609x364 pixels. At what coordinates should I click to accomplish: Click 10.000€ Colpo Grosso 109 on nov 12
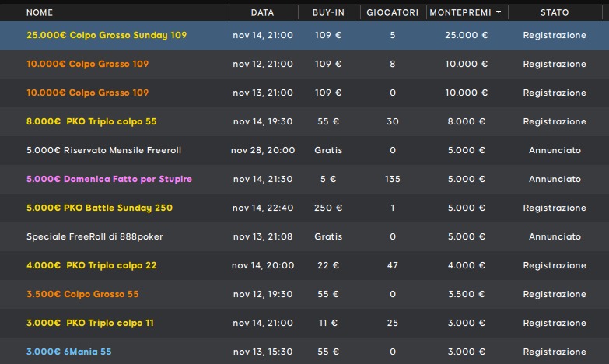coord(87,64)
